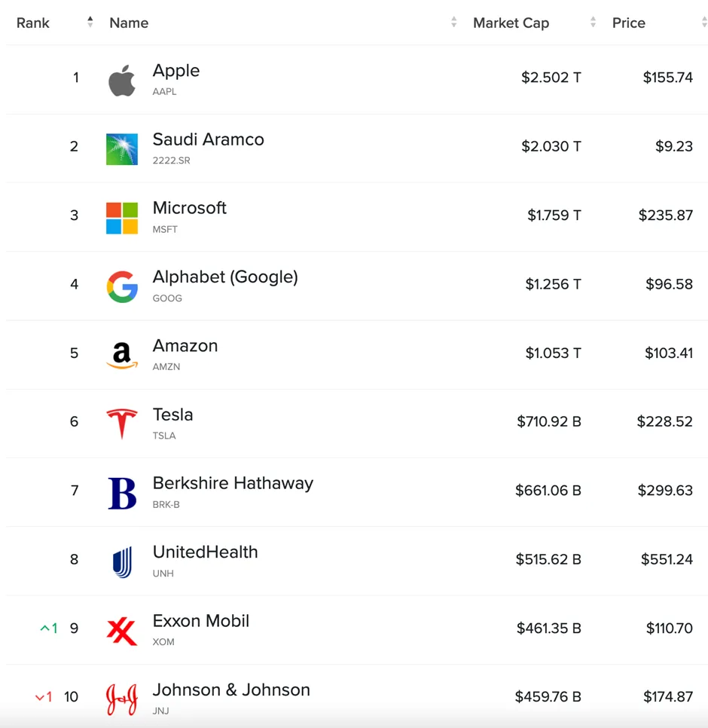Click the TSLA ticker symbol
Image resolution: width=708 pixels, height=728 pixels.
(x=164, y=436)
